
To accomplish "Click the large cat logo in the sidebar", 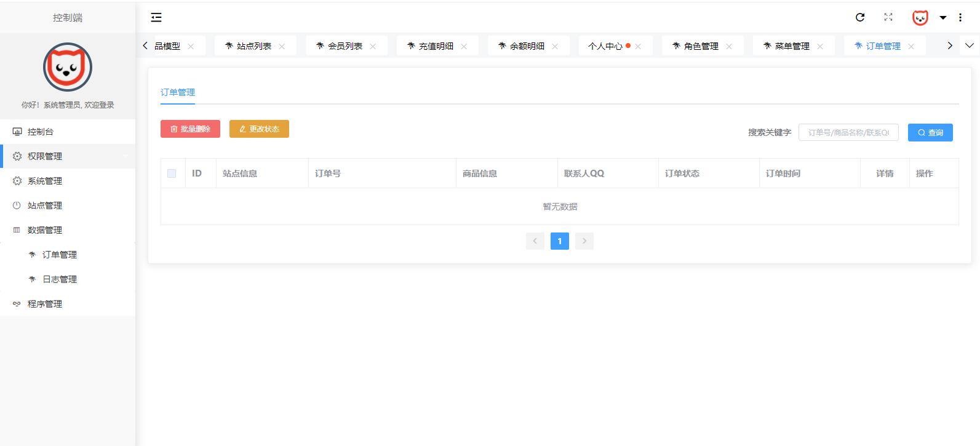I will pos(68,67).
